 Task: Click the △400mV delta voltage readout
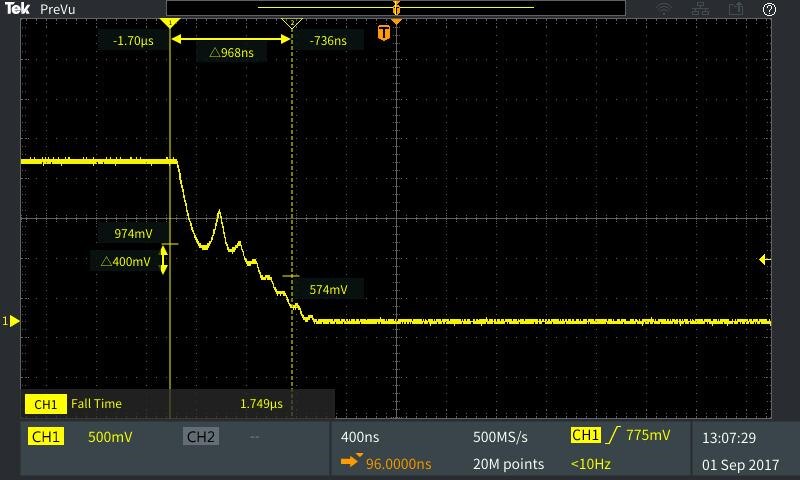[x=126, y=262]
